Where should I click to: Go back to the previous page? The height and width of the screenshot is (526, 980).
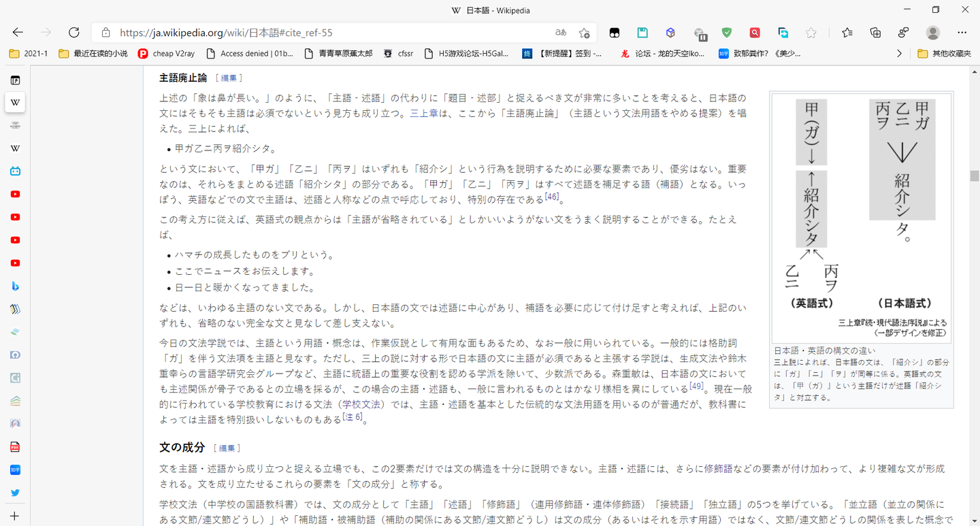(x=18, y=32)
